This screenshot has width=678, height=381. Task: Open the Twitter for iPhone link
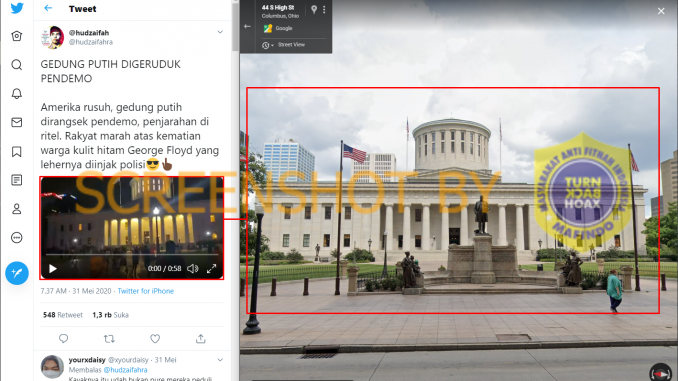point(146,291)
